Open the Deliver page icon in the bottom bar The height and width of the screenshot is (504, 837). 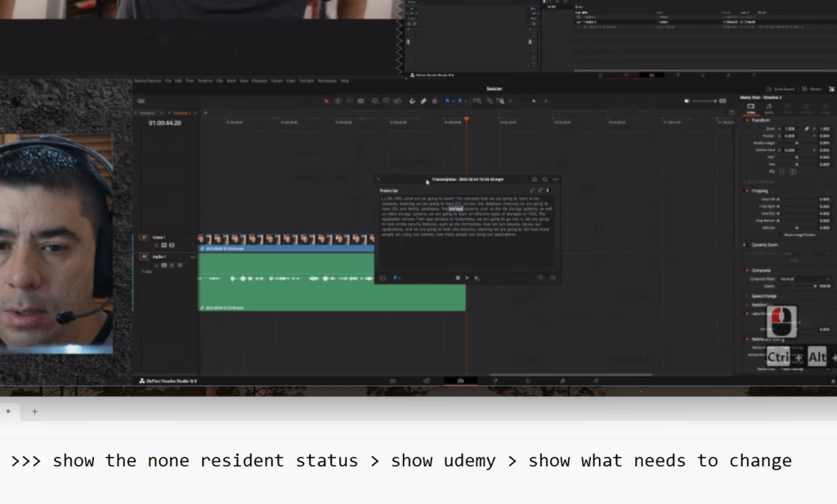click(596, 381)
